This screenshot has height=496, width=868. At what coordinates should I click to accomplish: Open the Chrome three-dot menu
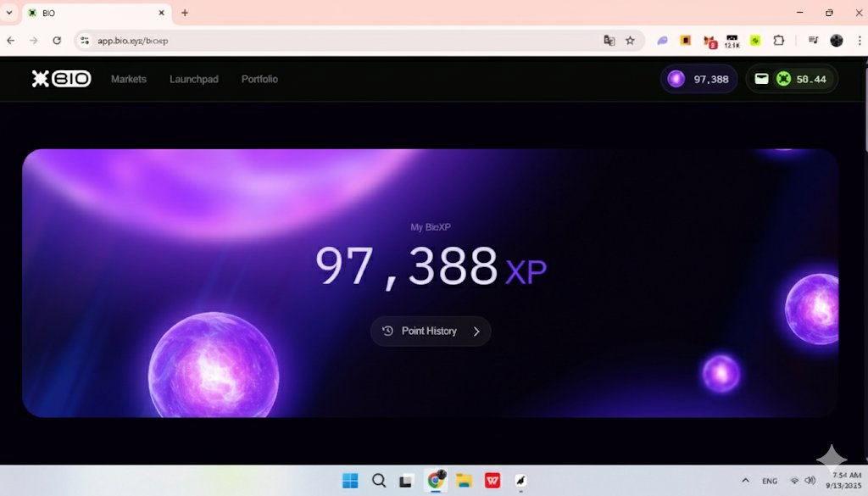click(860, 41)
